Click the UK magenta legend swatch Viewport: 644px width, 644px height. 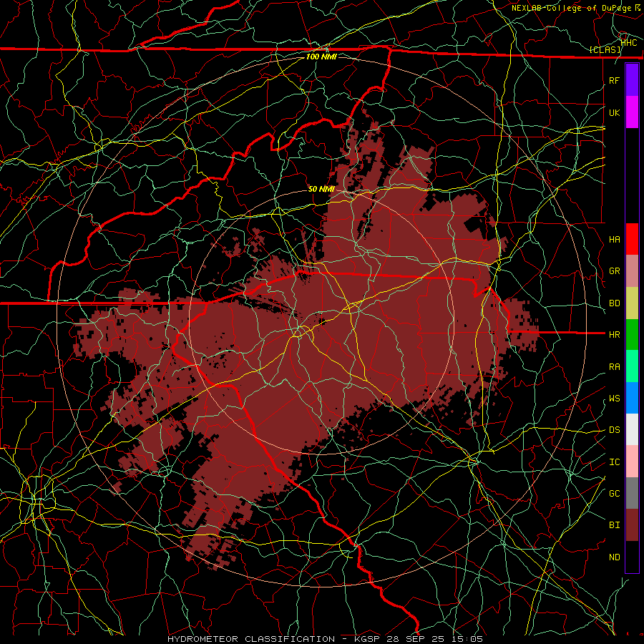click(x=632, y=112)
